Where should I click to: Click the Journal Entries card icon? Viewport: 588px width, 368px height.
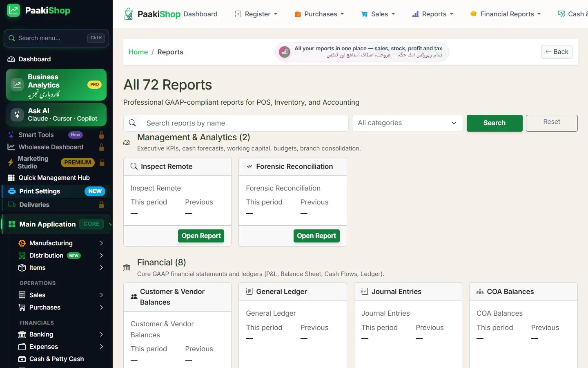click(x=365, y=292)
